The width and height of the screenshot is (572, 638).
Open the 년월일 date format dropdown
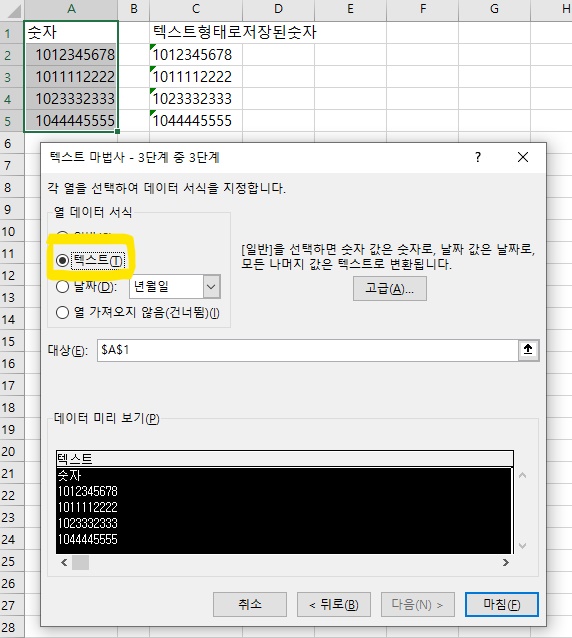211,286
